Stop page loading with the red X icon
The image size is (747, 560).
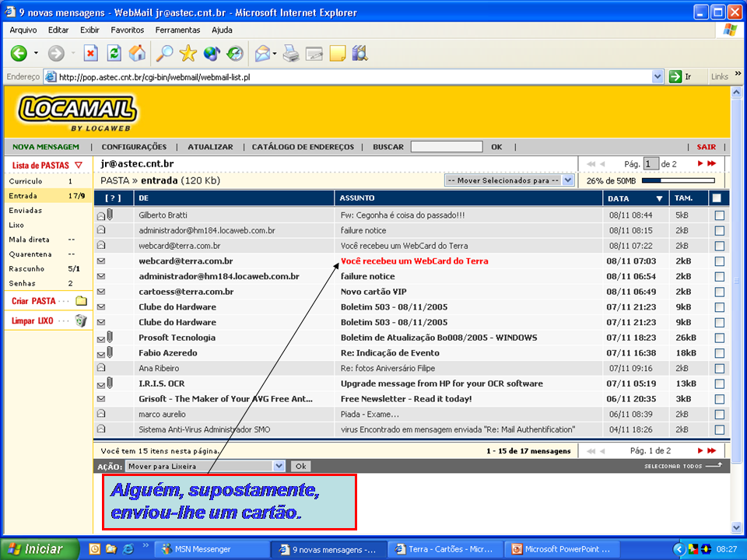(90, 54)
